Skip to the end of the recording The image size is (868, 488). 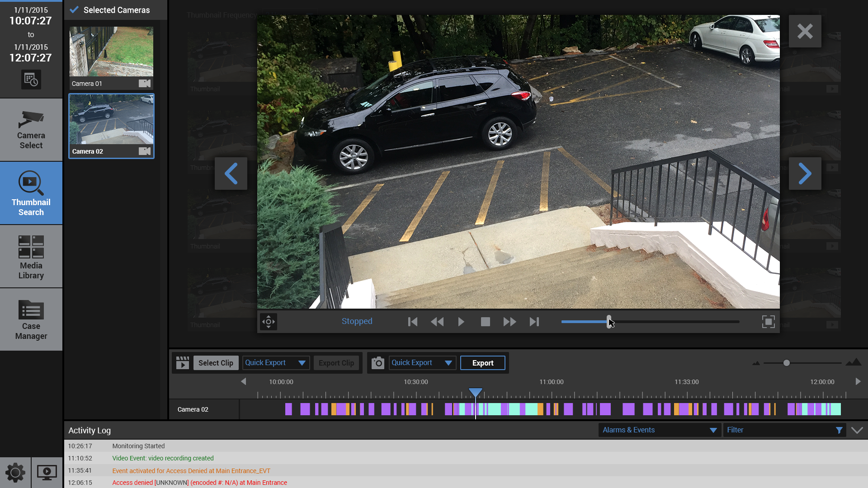pyautogui.click(x=534, y=322)
